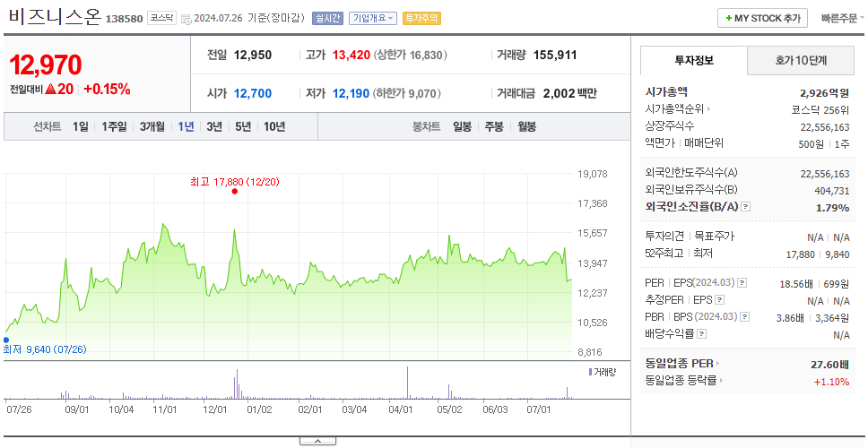
Task: Select the 5년 line chart period
Action: click(x=243, y=126)
